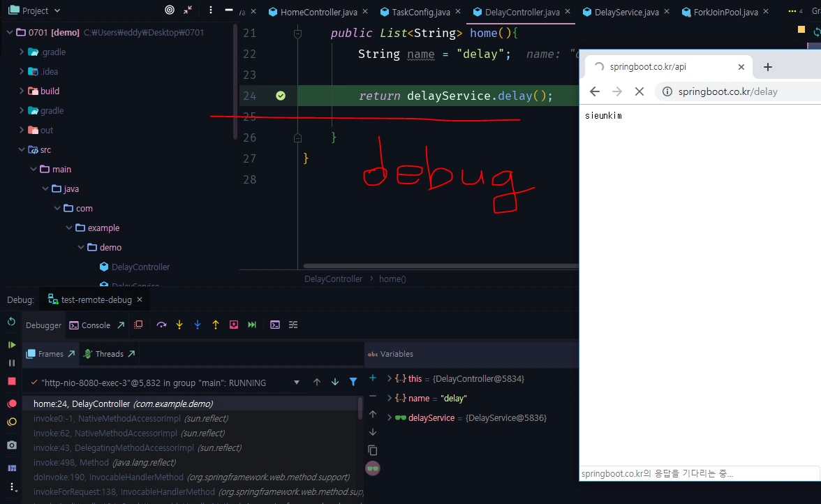Click home() in the breadcrumb bar
Screen dimensions: 821x504
coord(392,279)
